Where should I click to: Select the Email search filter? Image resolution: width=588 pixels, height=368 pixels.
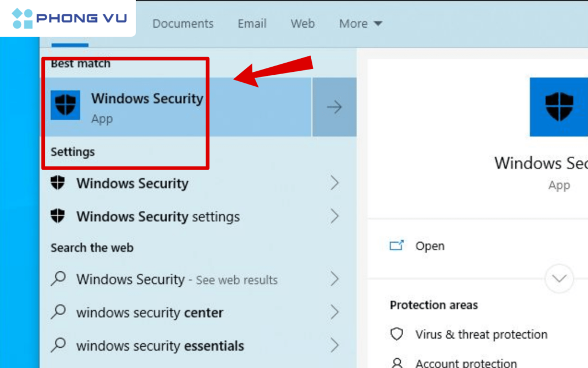(x=252, y=24)
